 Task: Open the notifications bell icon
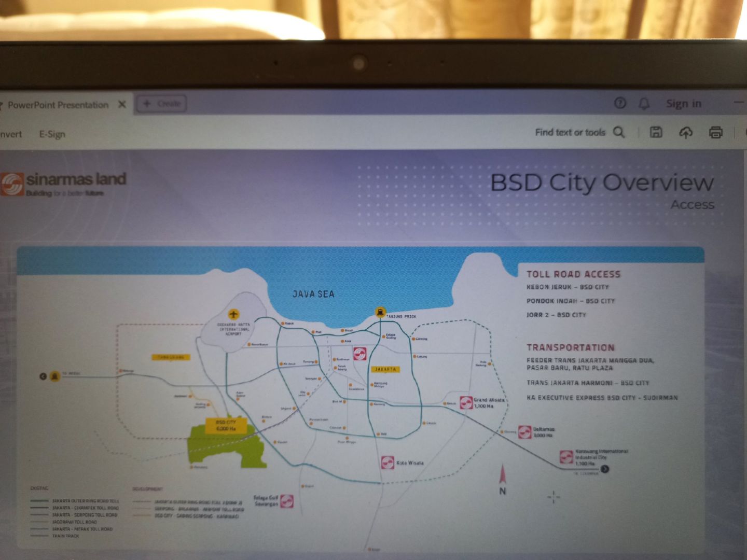(x=644, y=104)
